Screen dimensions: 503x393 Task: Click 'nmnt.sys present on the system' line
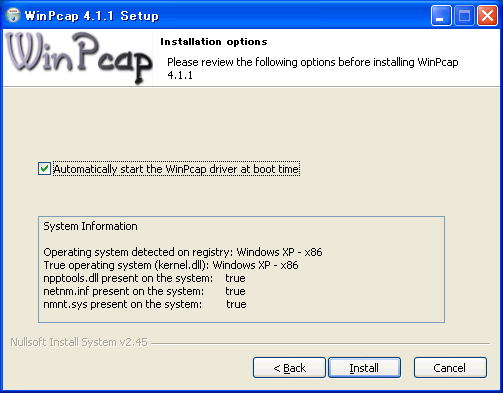pyautogui.click(x=145, y=304)
